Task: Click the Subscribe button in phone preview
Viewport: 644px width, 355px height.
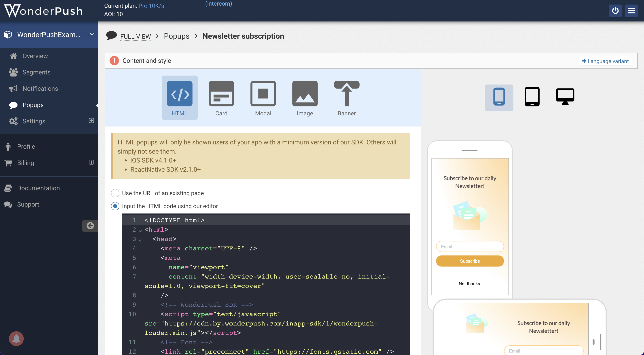Action: point(470,261)
